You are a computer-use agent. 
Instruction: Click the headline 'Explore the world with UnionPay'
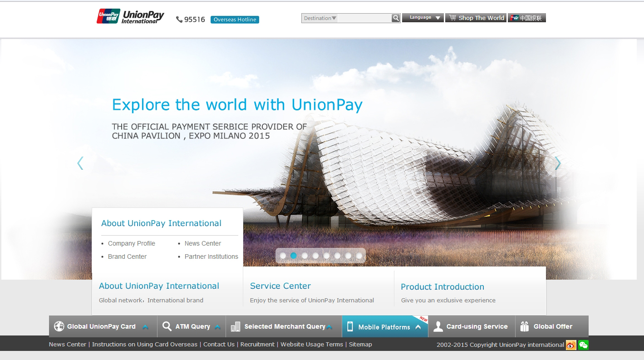tap(237, 104)
